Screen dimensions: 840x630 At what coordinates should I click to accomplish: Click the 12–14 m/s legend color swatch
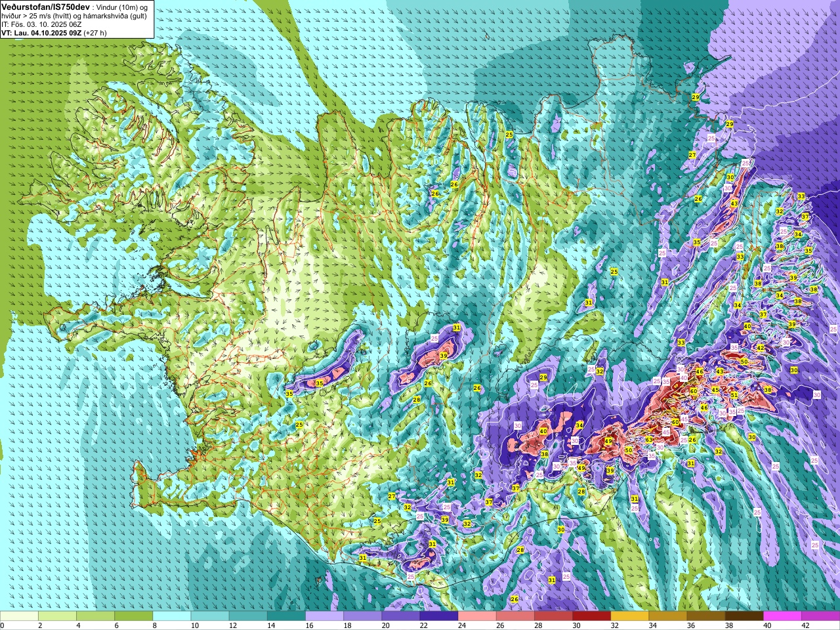pyautogui.click(x=248, y=616)
